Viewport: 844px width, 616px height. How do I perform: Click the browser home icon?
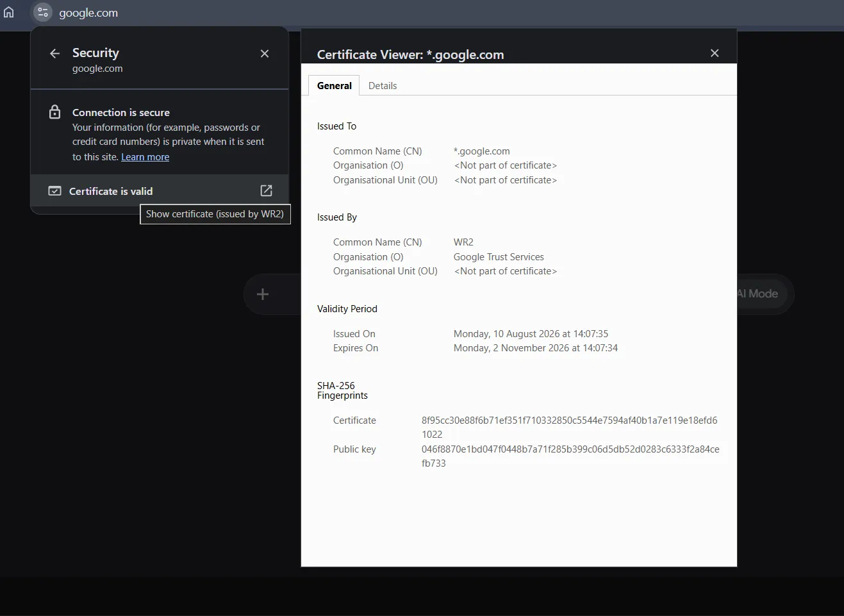(x=9, y=12)
